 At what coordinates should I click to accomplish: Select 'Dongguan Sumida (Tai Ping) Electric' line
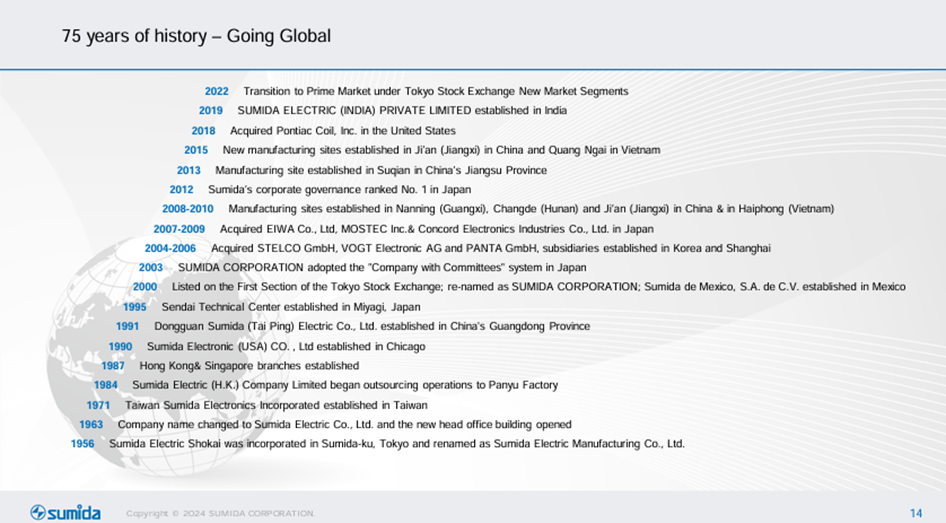click(372, 326)
